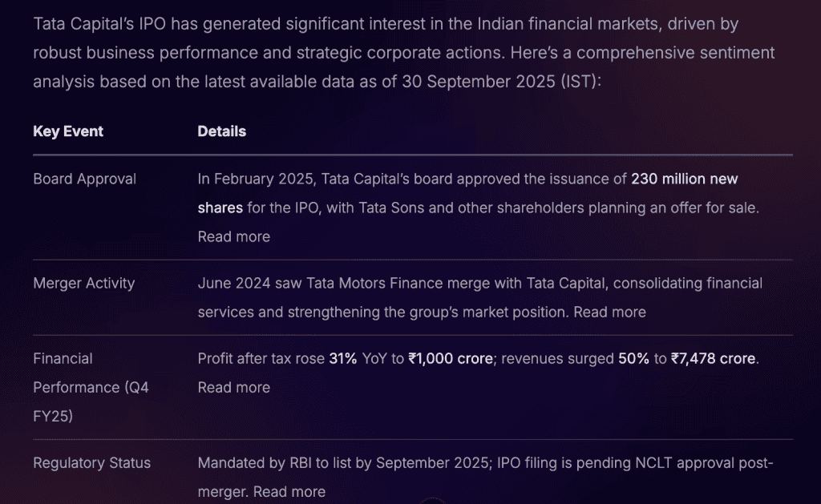Click the Details column header
Screen dimensions: 821x504
tap(221, 131)
